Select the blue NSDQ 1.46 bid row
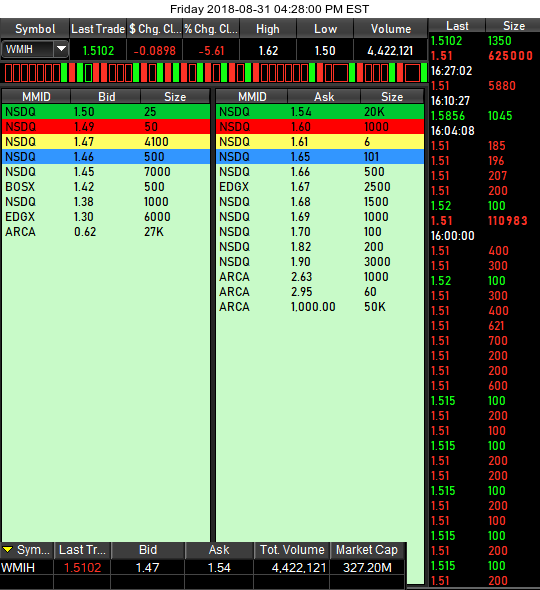540x590 pixels. pyautogui.click(x=106, y=157)
